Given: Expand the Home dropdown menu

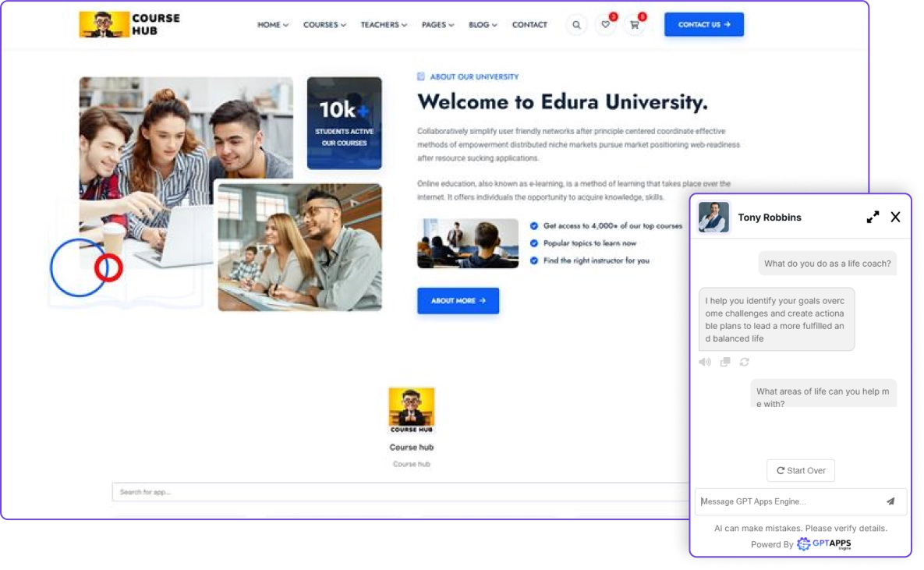Looking at the screenshot, I should tap(273, 25).
